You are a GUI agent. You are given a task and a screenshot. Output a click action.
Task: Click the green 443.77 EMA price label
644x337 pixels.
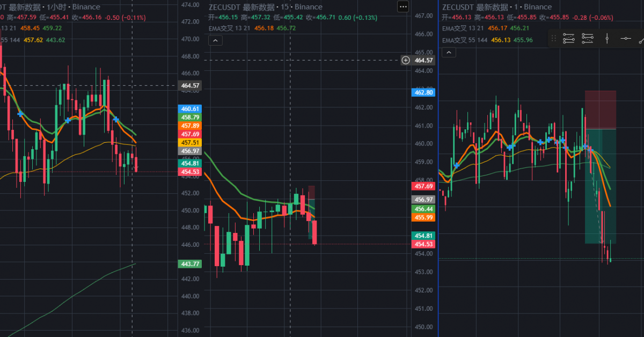189,263
